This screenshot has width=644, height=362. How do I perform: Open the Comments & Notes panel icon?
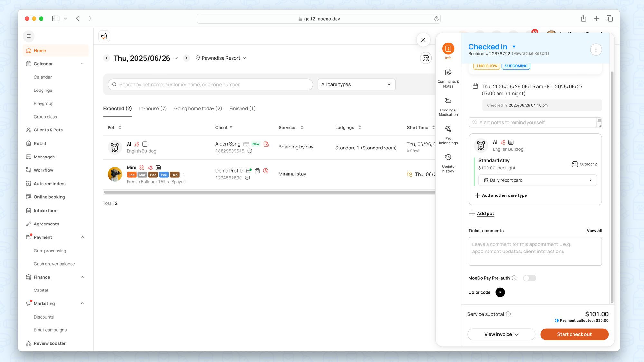(x=448, y=73)
